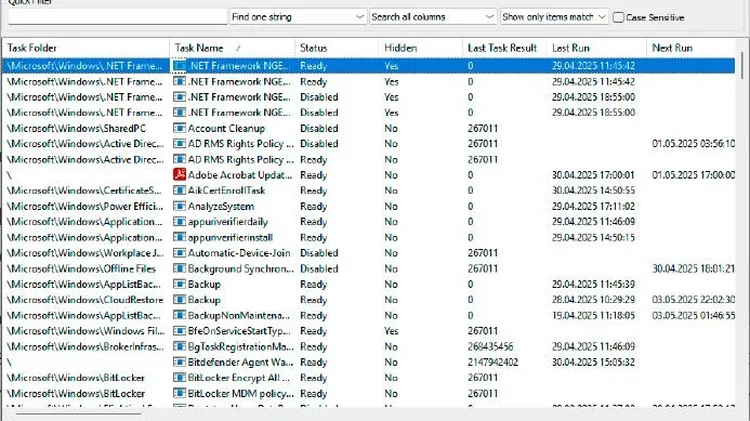Click the Automatic-Device-Join task icon
The image size is (750, 421).
click(x=179, y=253)
